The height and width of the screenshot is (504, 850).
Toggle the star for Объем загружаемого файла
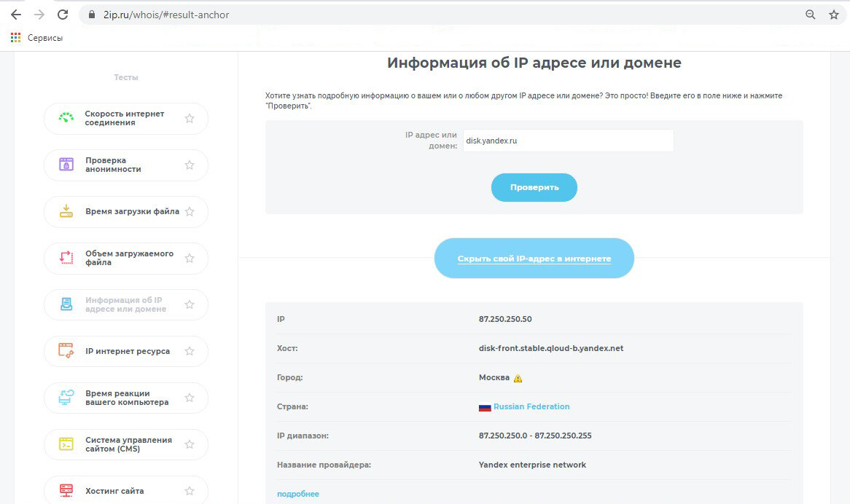point(190,259)
